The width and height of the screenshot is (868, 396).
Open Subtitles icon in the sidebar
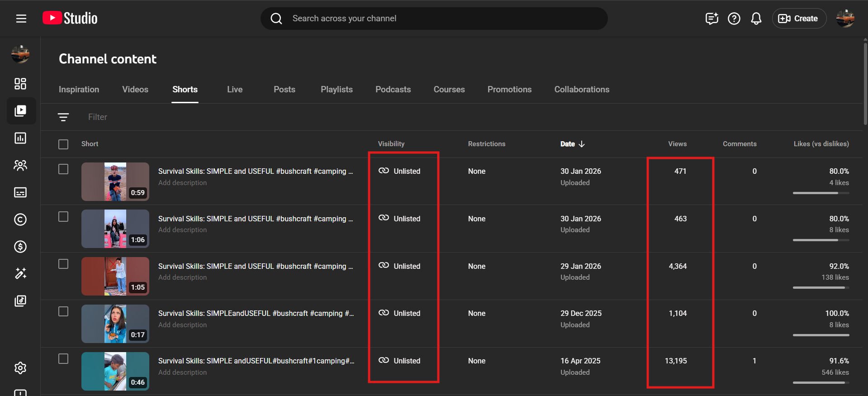click(x=20, y=192)
